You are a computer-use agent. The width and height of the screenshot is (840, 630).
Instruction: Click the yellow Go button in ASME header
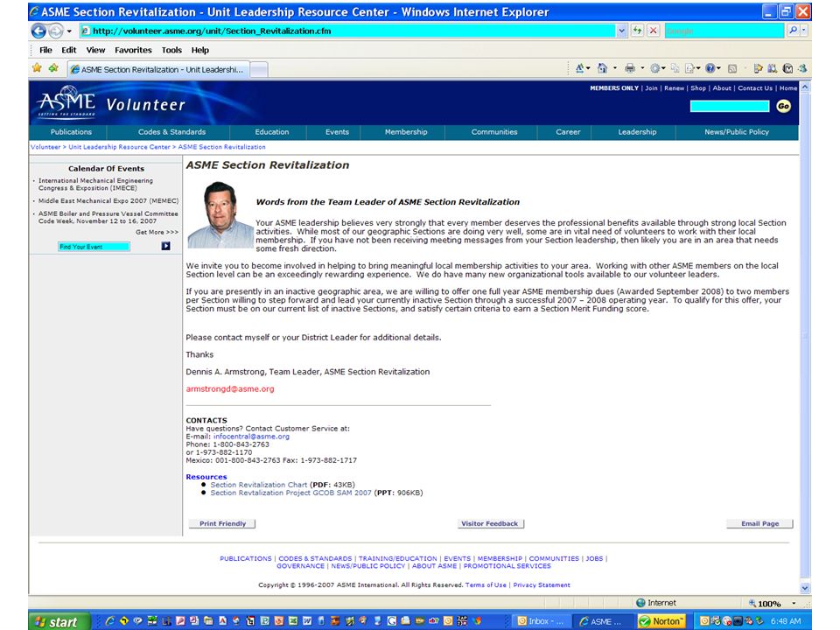pos(783,106)
